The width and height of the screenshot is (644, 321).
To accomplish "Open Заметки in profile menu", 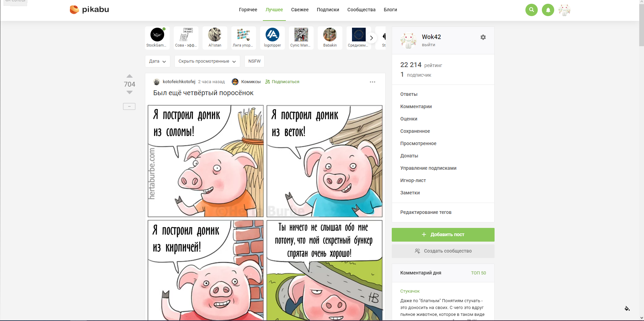I will (x=410, y=193).
